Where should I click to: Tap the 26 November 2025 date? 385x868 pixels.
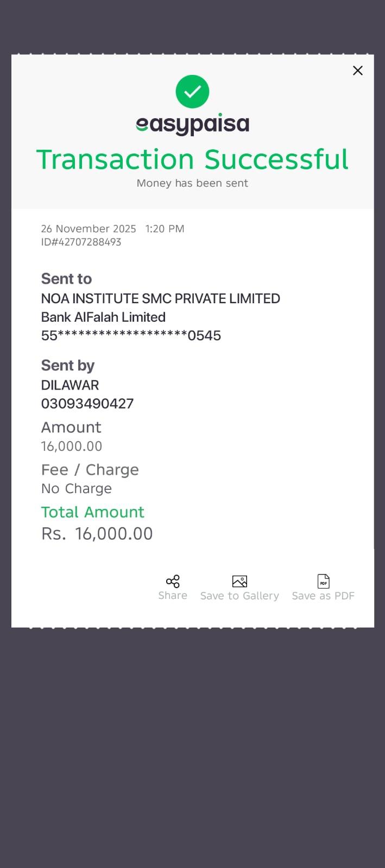(89, 229)
